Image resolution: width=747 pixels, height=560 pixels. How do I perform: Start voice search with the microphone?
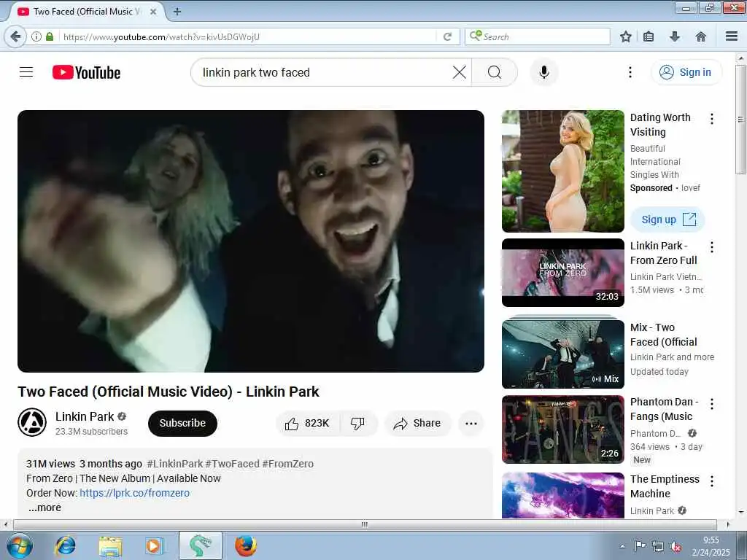[x=544, y=72]
